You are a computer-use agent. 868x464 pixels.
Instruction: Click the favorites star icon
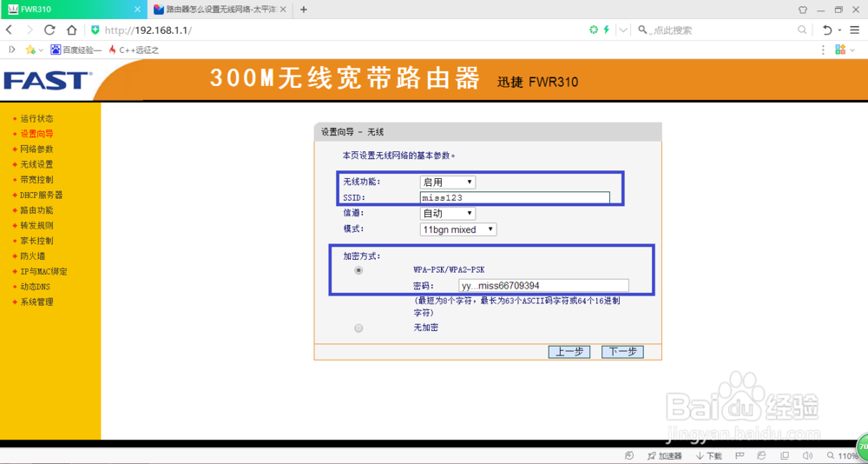click(30, 50)
